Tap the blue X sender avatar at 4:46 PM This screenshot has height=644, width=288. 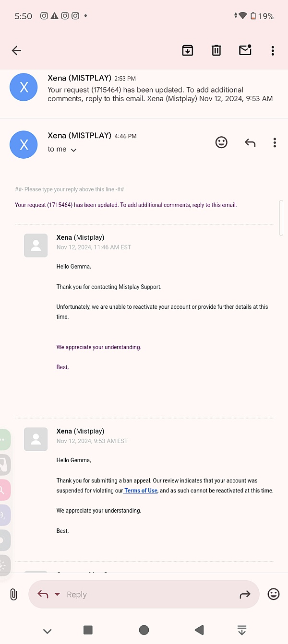pos(24,144)
